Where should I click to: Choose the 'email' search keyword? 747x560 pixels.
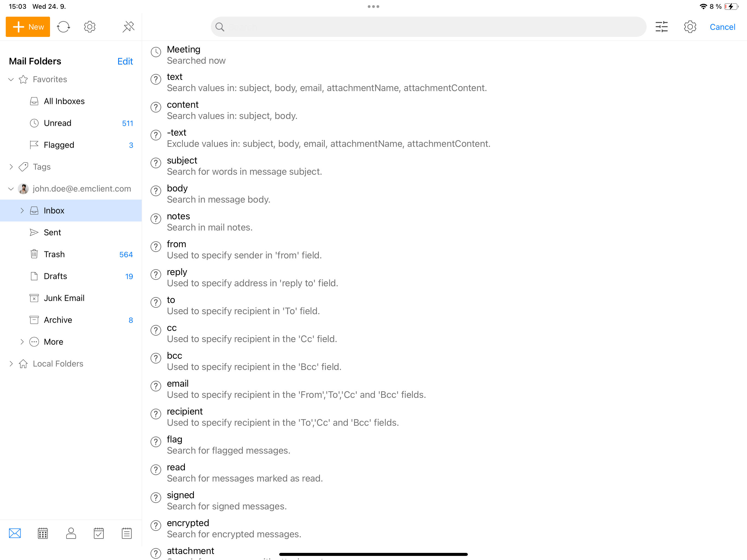(x=444, y=389)
